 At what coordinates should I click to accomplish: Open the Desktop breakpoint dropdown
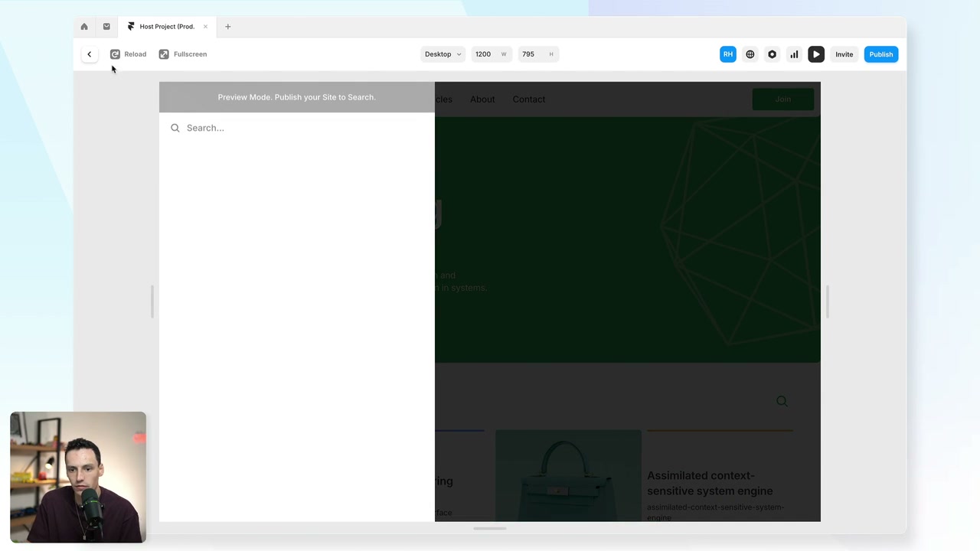(x=443, y=54)
